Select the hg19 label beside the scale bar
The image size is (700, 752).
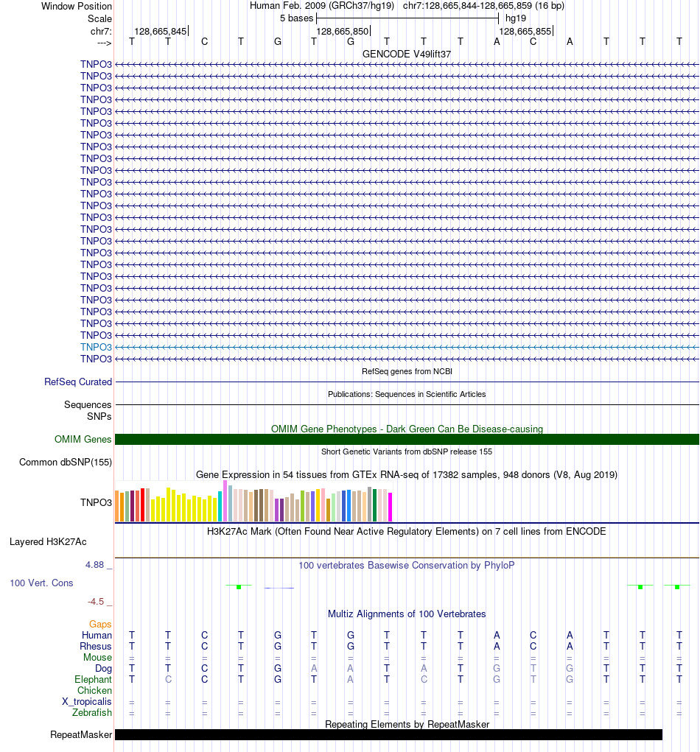[515, 18]
